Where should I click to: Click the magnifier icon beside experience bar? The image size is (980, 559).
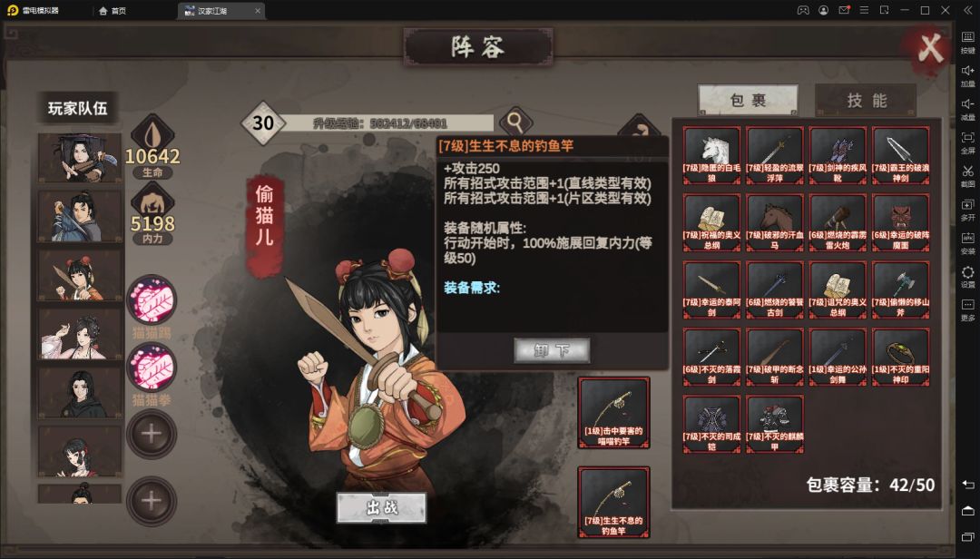click(x=515, y=121)
